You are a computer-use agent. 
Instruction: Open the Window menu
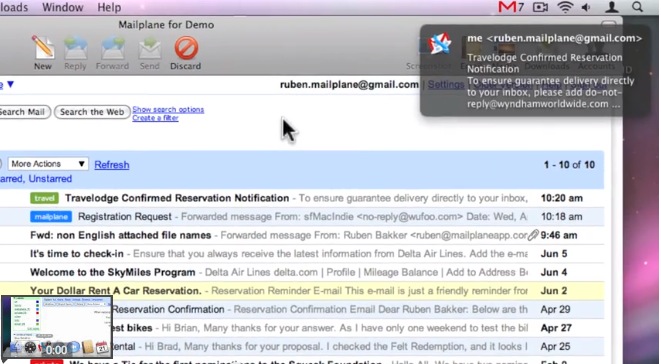click(63, 7)
